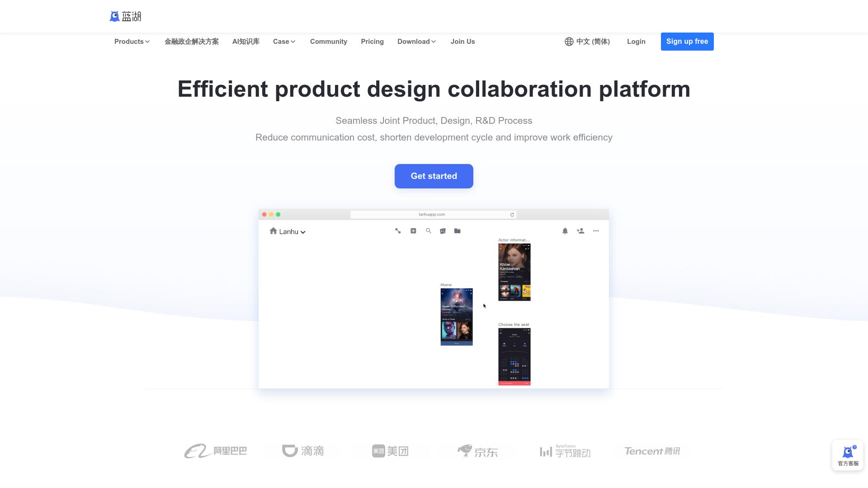Click the folder icon in toolbar
868x488 pixels.
tap(457, 231)
